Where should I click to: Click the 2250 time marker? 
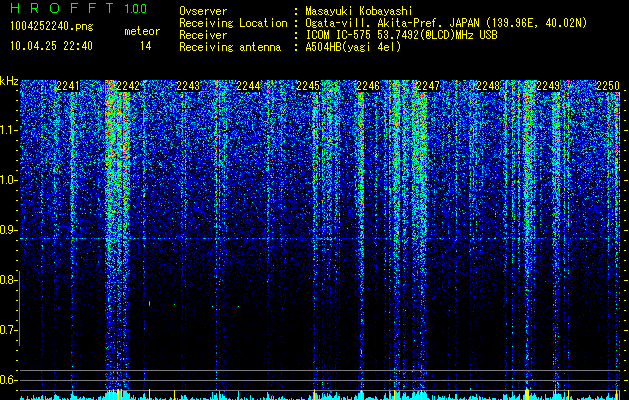coord(608,86)
